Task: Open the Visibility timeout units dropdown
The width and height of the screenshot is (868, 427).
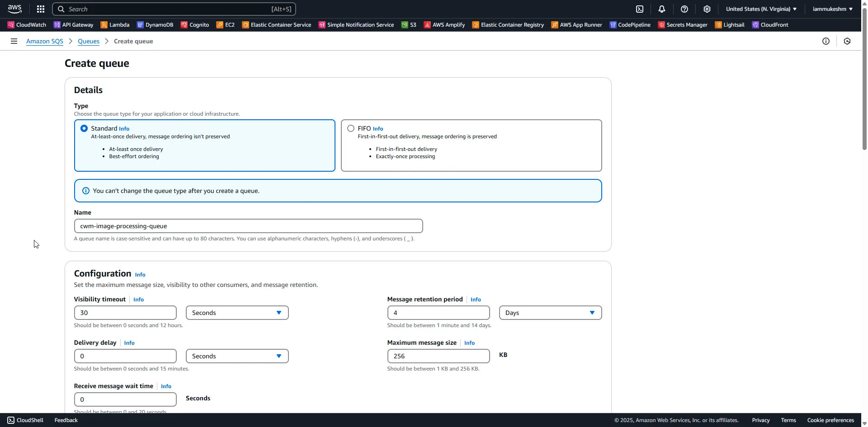Action: point(237,312)
